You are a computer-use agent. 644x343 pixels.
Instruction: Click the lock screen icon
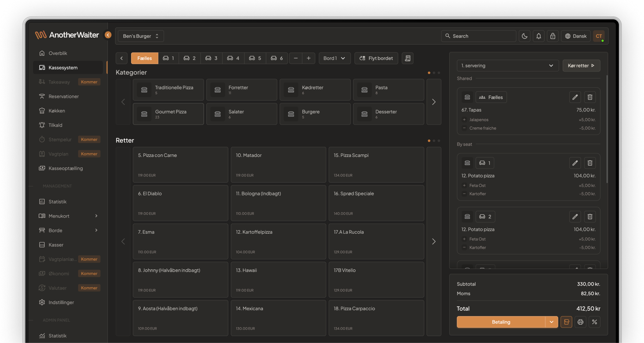tap(553, 36)
